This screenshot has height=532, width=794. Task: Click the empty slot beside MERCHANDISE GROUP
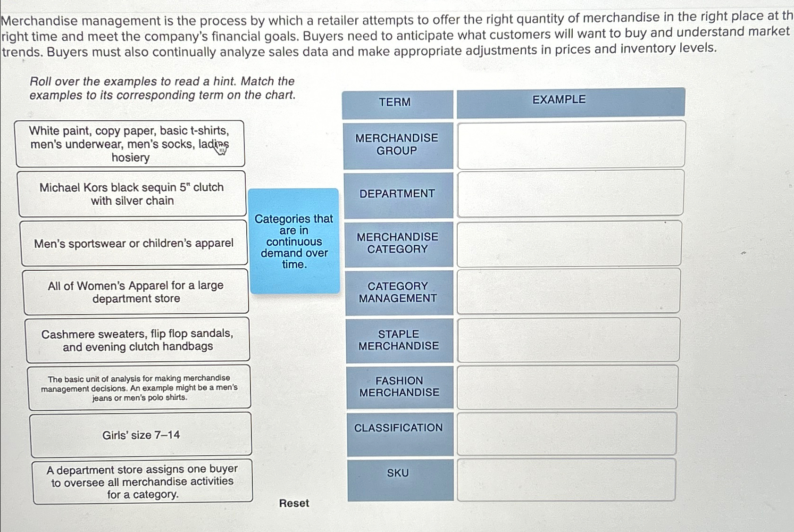tap(571, 145)
